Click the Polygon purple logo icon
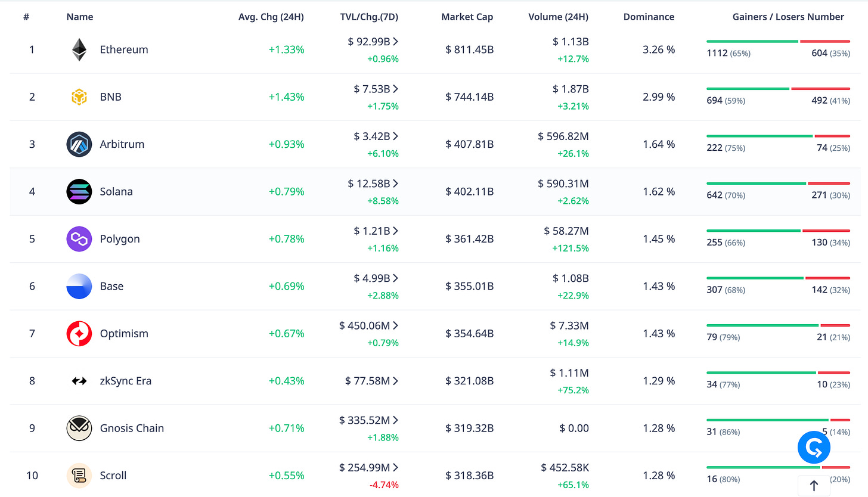The image size is (868, 497). point(79,239)
